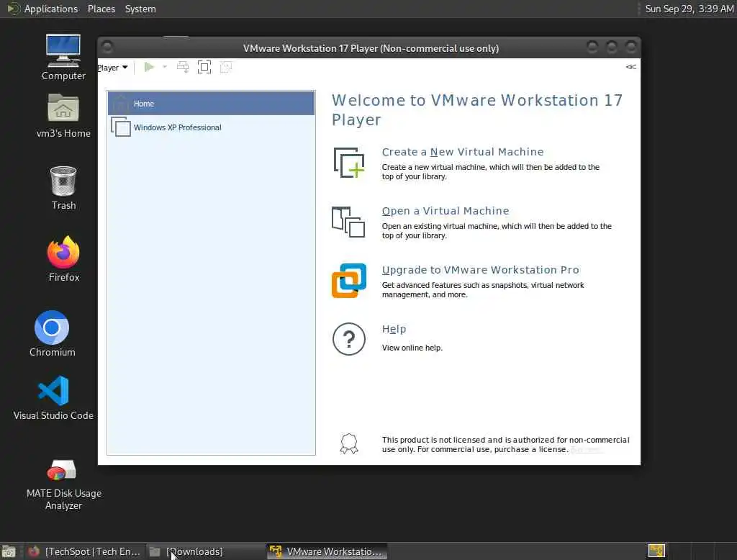Select the Trash desktop icon

[63, 188]
